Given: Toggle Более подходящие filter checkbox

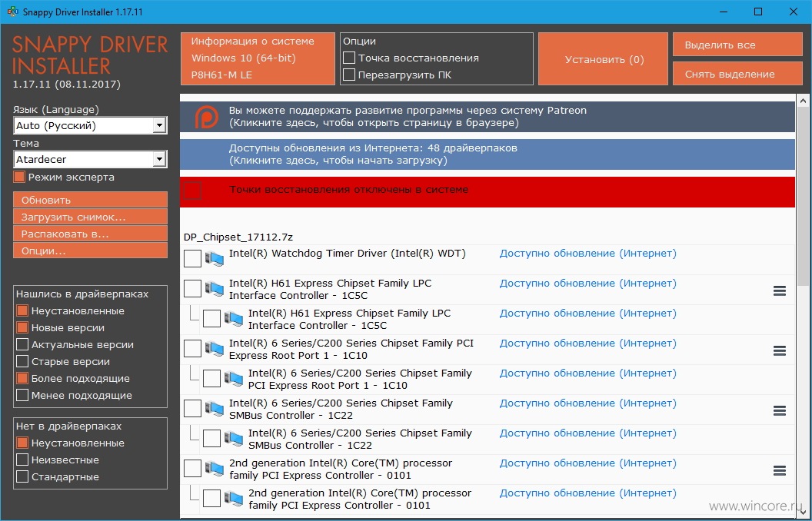Looking at the screenshot, I should click(x=22, y=378).
